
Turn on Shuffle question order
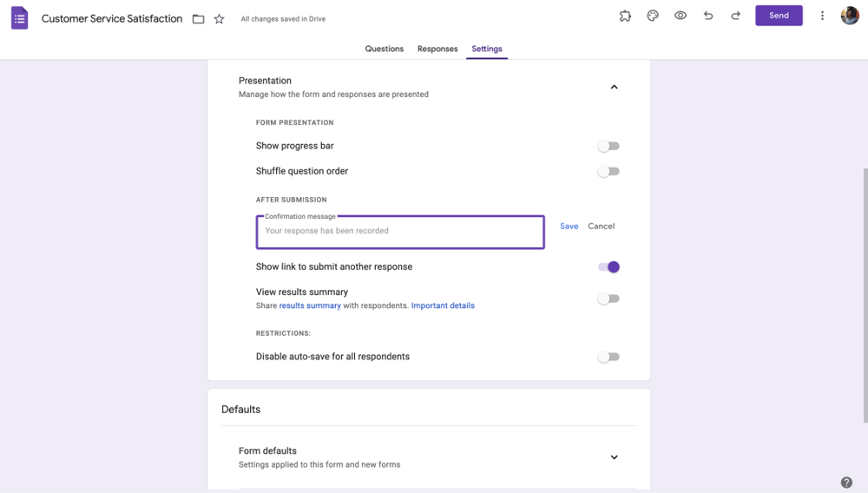[x=608, y=172]
